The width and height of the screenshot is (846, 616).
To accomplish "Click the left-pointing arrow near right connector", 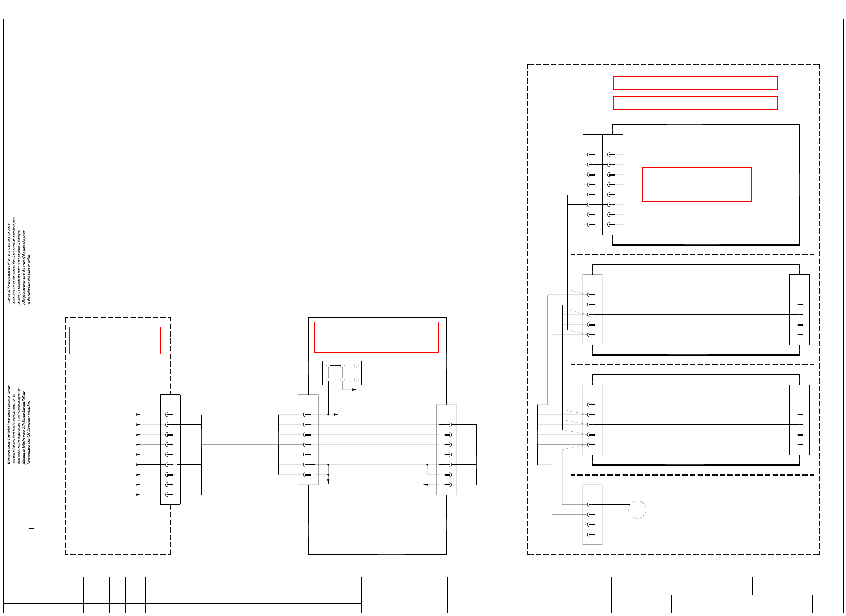I will (x=426, y=485).
